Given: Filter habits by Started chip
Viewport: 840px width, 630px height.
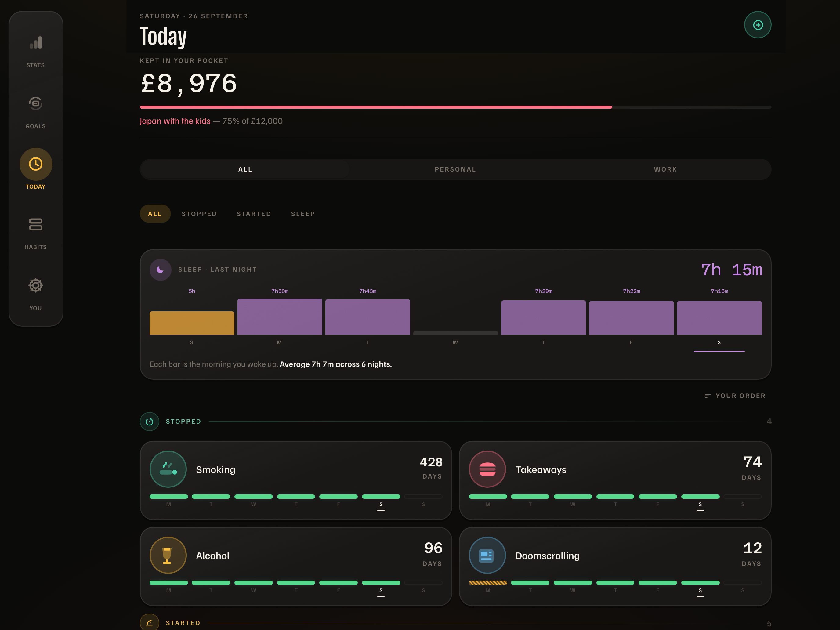Looking at the screenshot, I should pos(254,214).
